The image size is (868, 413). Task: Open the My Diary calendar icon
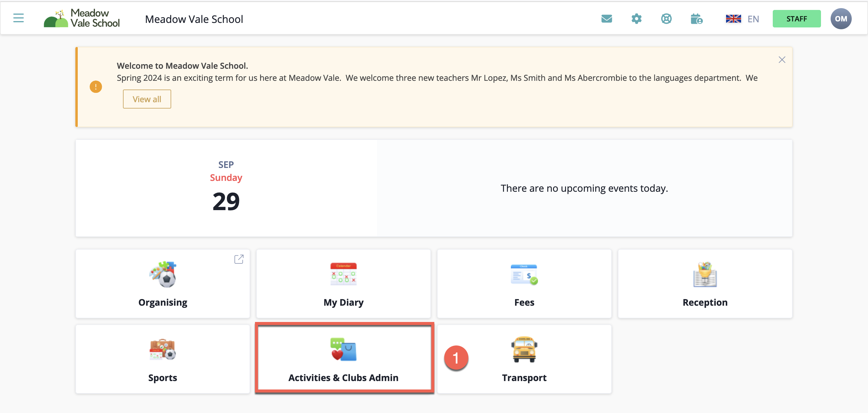click(x=343, y=274)
